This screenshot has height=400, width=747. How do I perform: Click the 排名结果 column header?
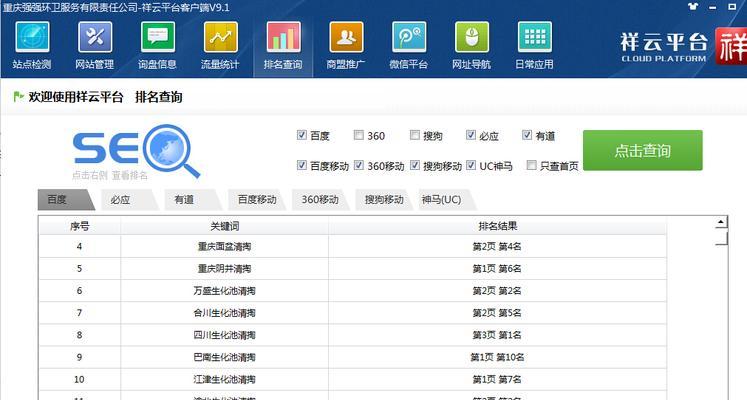[497, 227]
